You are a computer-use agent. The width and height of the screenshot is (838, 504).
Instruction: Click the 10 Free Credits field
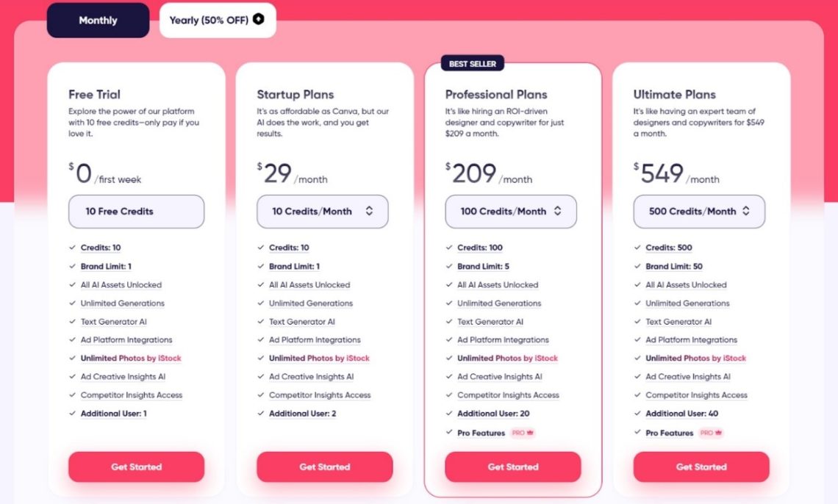click(136, 212)
